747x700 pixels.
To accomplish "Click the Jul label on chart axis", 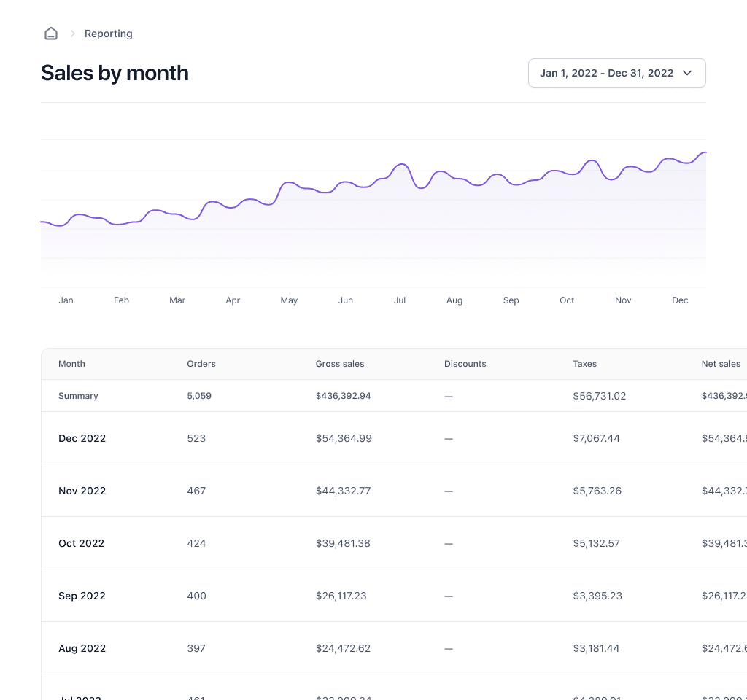I will click(x=400, y=300).
